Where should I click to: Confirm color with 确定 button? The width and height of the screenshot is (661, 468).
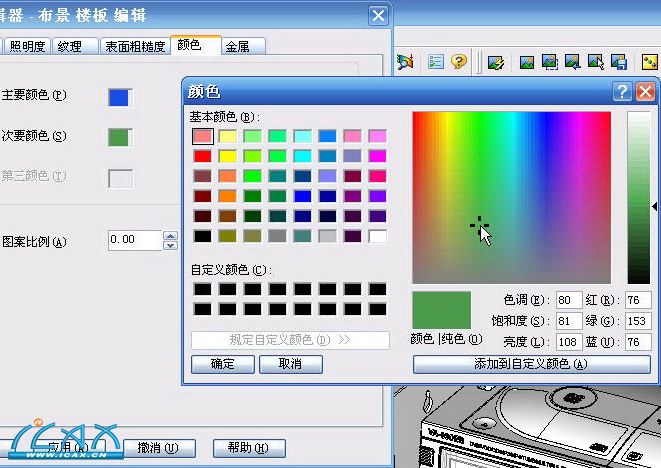pyautogui.click(x=223, y=364)
